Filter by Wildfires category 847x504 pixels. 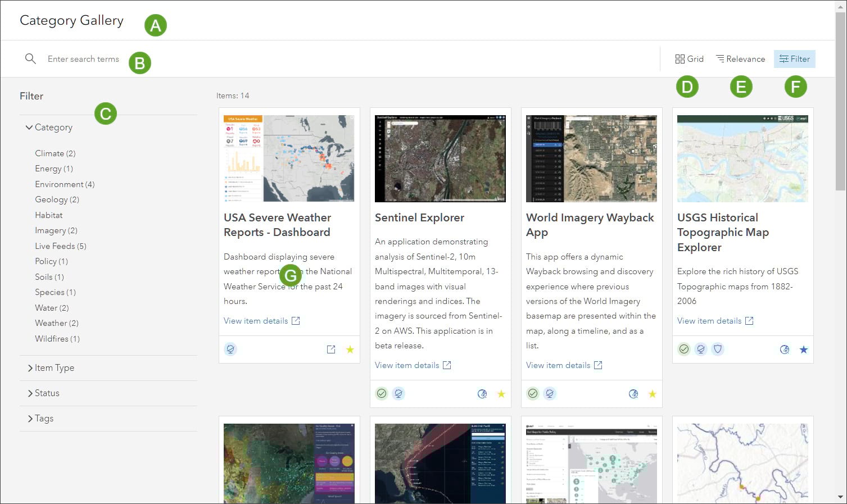(57, 339)
